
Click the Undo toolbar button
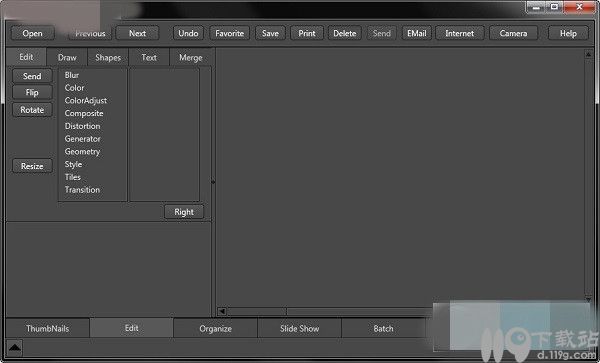pos(188,33)
